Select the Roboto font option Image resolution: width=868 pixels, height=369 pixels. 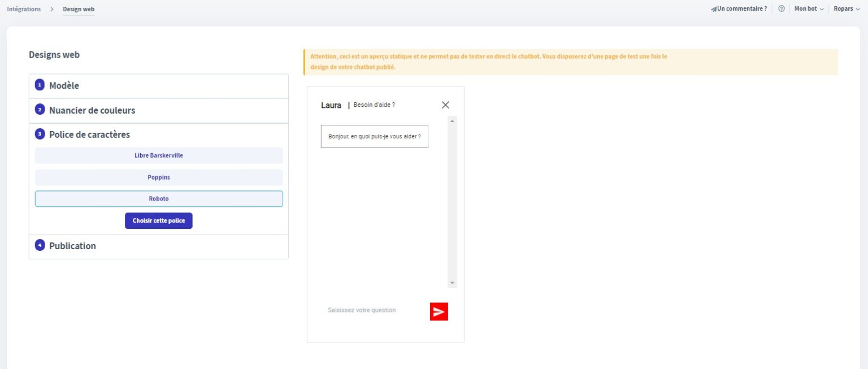[159, 198]
